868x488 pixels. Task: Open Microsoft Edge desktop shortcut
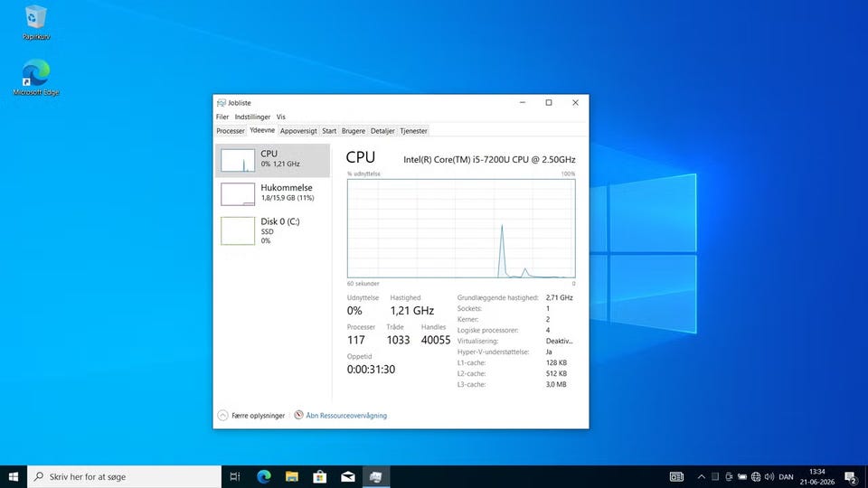[36, 78]
